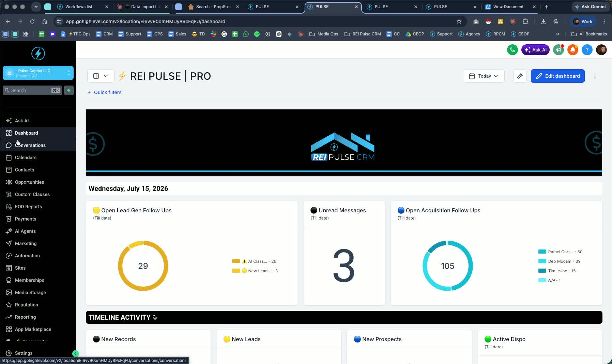Open the Pulse Capital LLC account switcher
Image resolution: width=612 pixels, height=364 pixels.
(x=38, y=73)
